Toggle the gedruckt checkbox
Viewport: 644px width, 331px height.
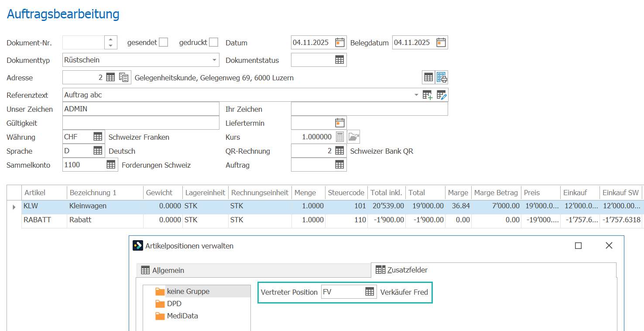point(213,42)
